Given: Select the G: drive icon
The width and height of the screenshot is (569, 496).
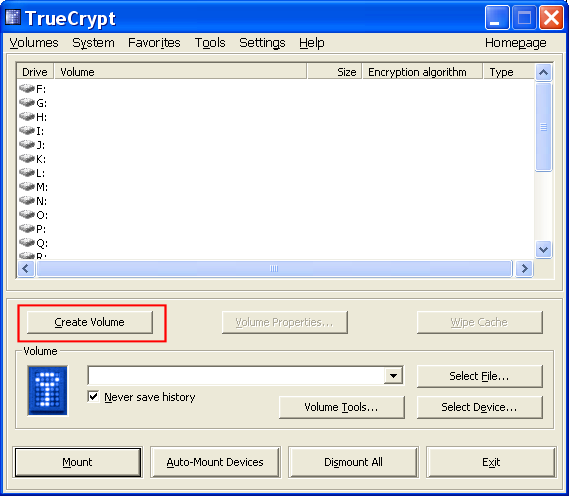Looking at the screenshot, I should tap(27, 102).
